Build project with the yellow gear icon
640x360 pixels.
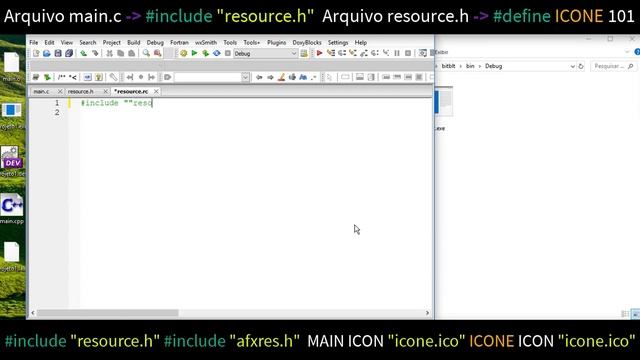coord(184,53)
